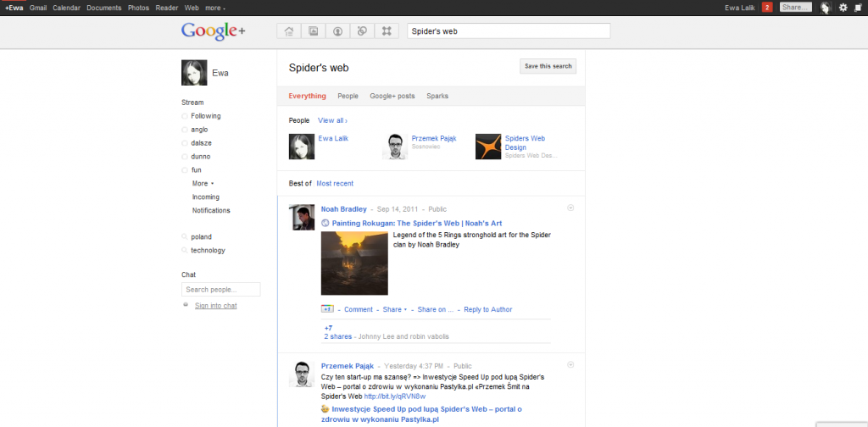Open Reader from the top bar
Screen dimensions: 868x427
point(167,8)
